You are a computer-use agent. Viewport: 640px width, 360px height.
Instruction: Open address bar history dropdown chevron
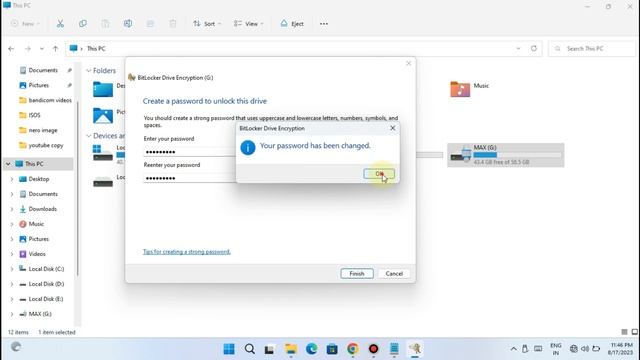518,48
